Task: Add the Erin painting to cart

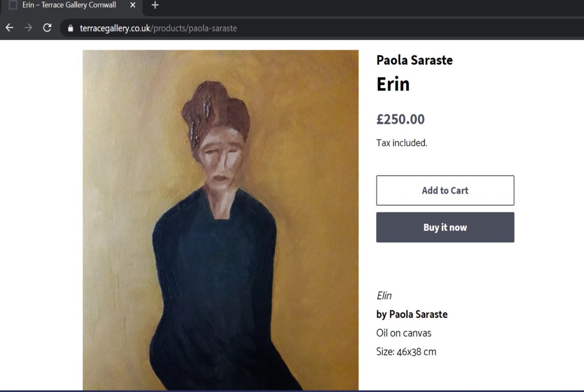Action: pyautogui.click(x=445, y=191)
